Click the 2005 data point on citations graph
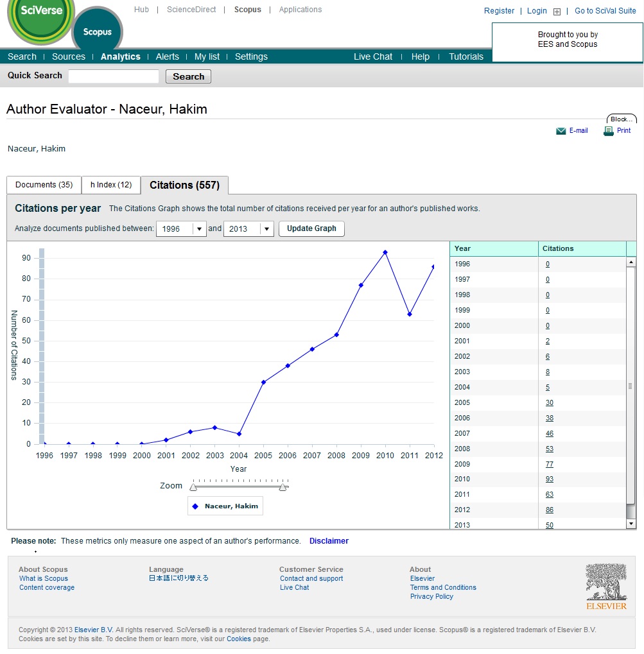This screenshot has width=644, height=654. tap(263, 382)
